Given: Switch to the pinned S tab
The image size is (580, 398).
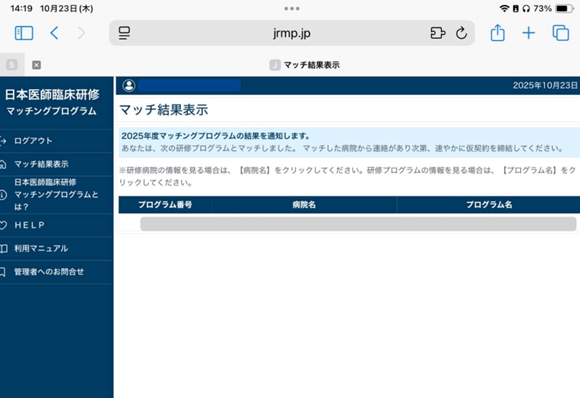Looking at the screenshot, I should (12, 65).
